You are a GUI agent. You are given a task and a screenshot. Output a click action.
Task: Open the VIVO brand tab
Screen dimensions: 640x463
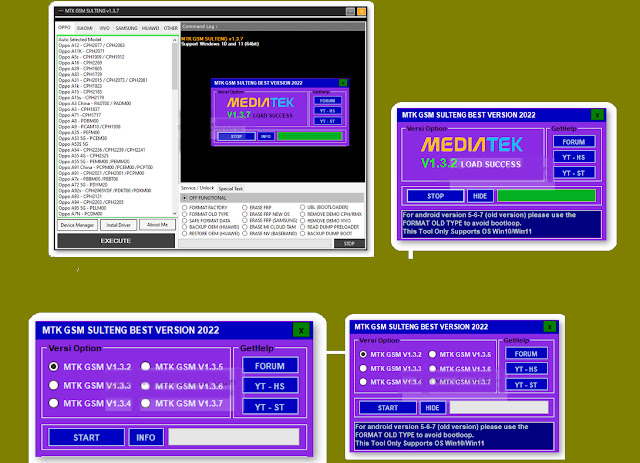click(104, 28)
